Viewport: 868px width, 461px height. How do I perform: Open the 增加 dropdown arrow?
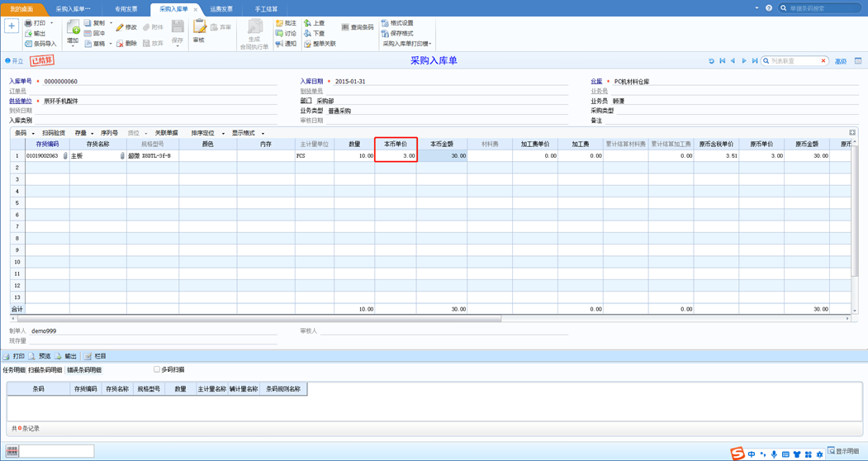73,46
